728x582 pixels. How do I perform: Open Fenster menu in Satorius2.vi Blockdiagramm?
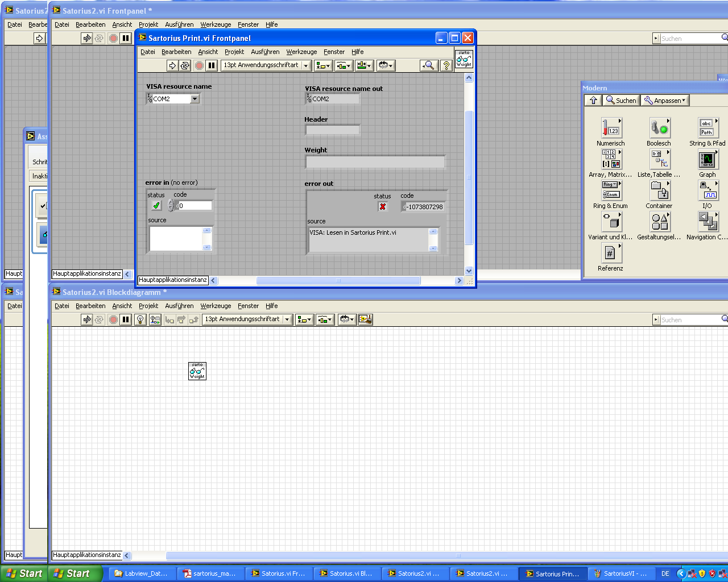[x=248, y=306]
